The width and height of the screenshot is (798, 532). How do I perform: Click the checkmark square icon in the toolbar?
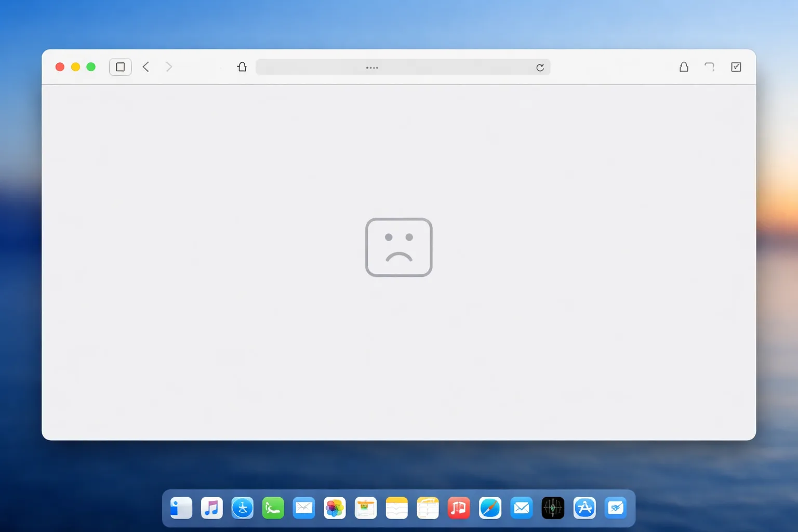tap(736, 67)
